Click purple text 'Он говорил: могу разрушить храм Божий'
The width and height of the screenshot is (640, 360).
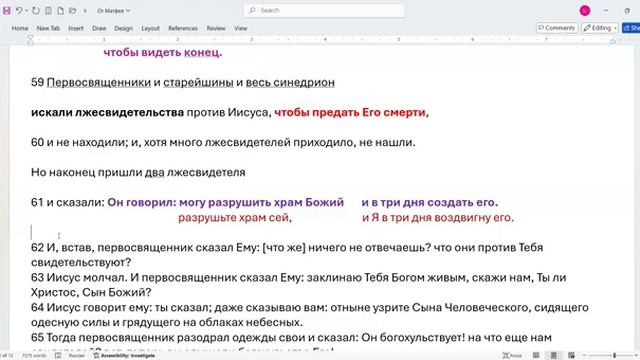pyautogui.click(x=226, y=202)
